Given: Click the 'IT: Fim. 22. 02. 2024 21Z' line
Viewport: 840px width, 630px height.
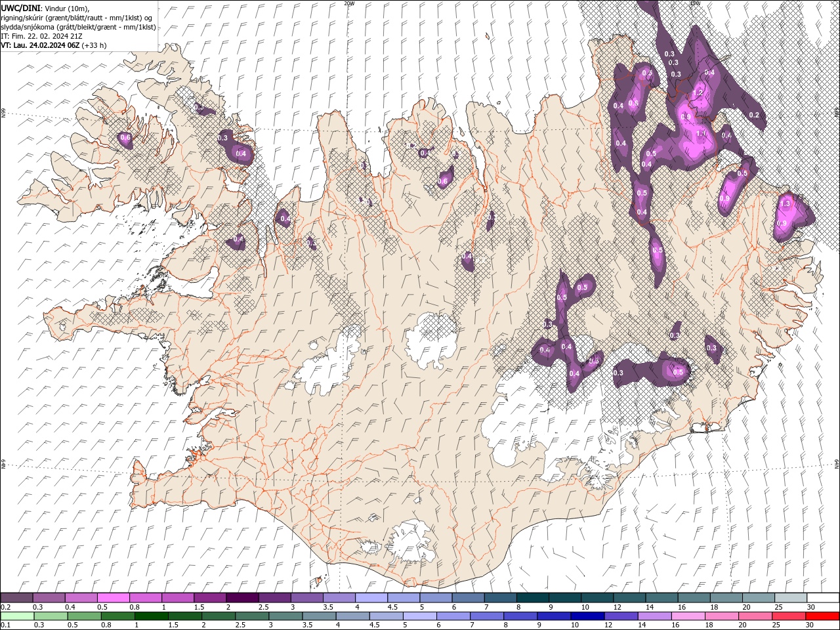Looking at the screenshot, I should point(42,36).
